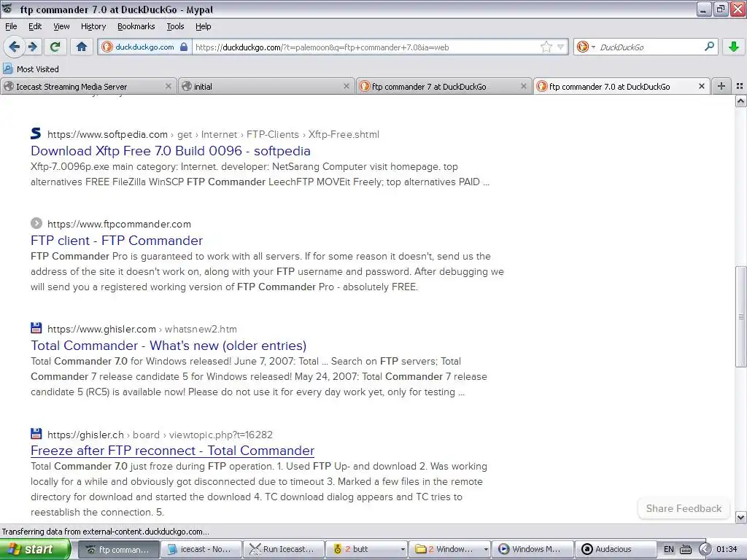This screenshot has height=560, width=747.
Task: Switch to Run Icecast taskbar button
Action: [x=284, y=549]
